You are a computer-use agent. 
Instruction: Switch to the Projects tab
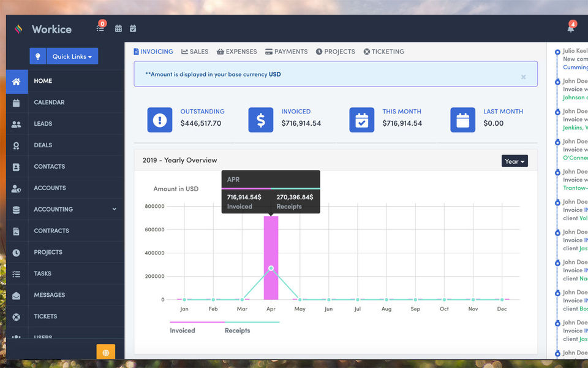(335, 52)
